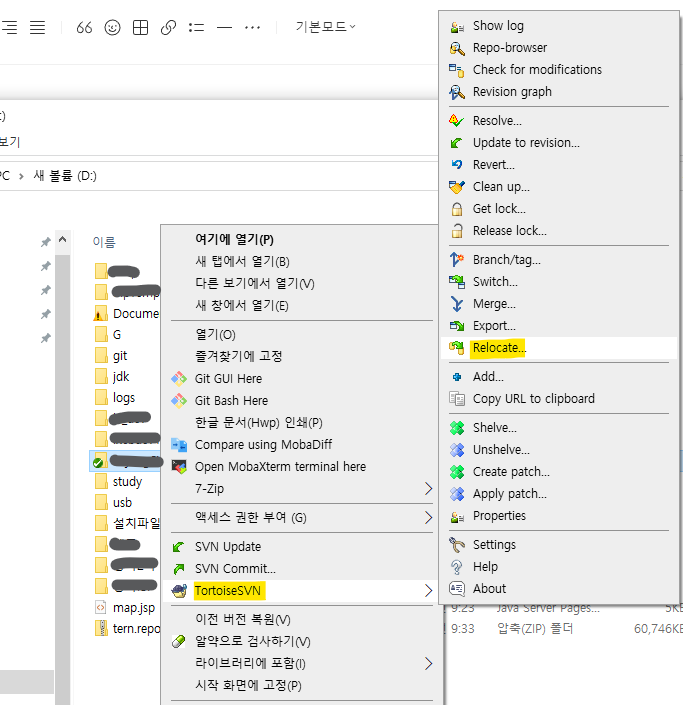Click the Revision graph icon
The image size is (683, 705).
pos(457,92)
